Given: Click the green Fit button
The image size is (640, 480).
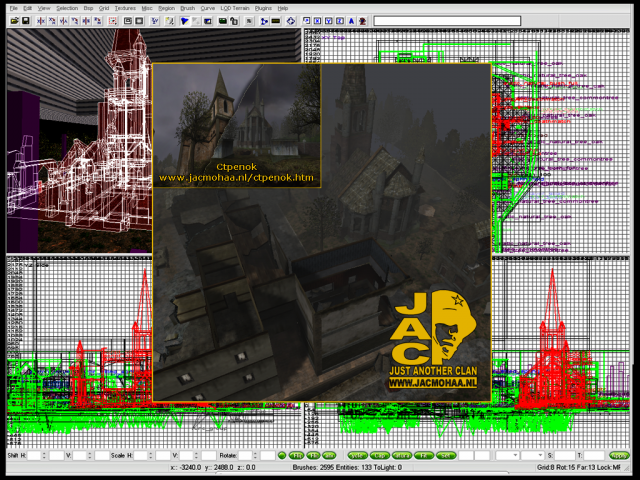Looking at the screenshot, I should 424,456.
